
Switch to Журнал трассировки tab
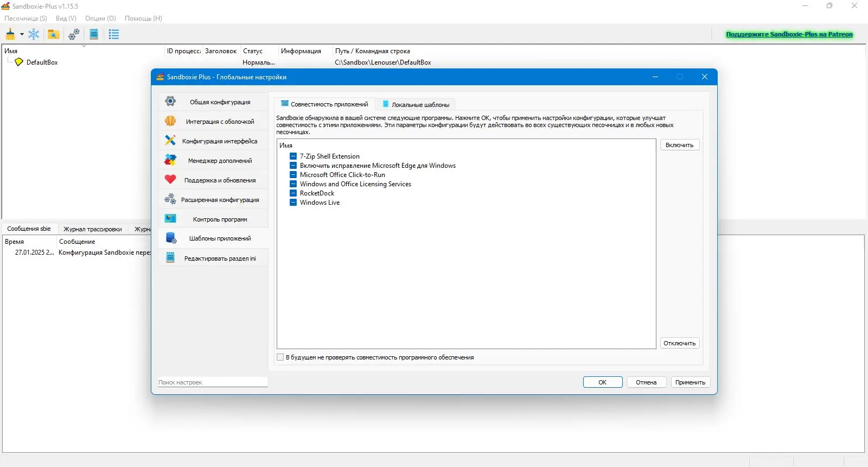coord(93,229)
